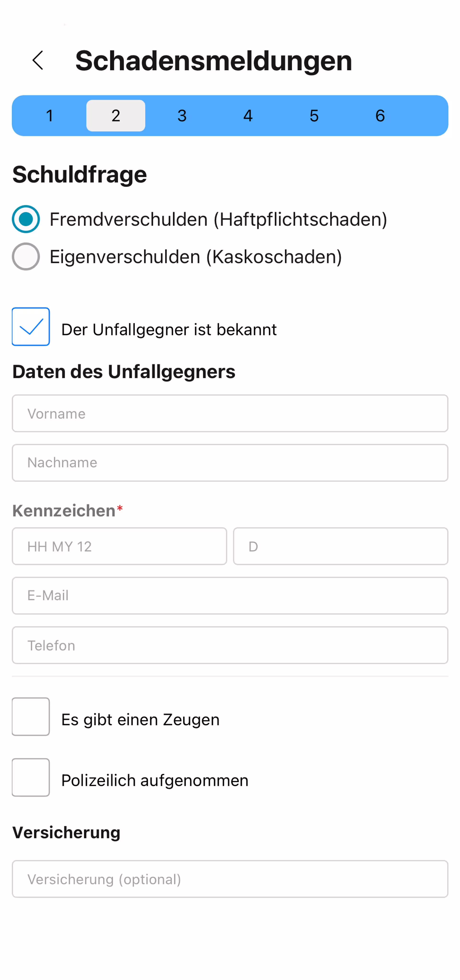The height and width of the screenshot is (980, 460).
Task: Enable Es gibt einen Zeugen checkbox
Action: click(x=31, y=717)
